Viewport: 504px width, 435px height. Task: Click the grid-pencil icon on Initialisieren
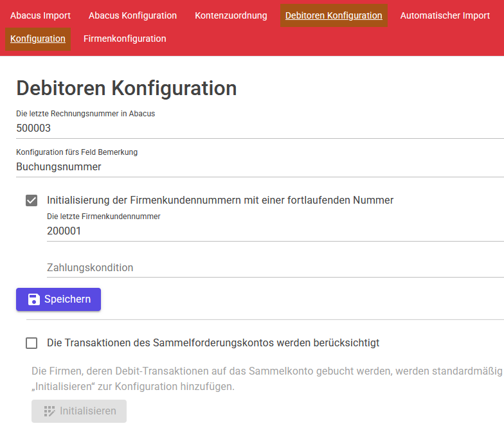click(x=49, y=411)
